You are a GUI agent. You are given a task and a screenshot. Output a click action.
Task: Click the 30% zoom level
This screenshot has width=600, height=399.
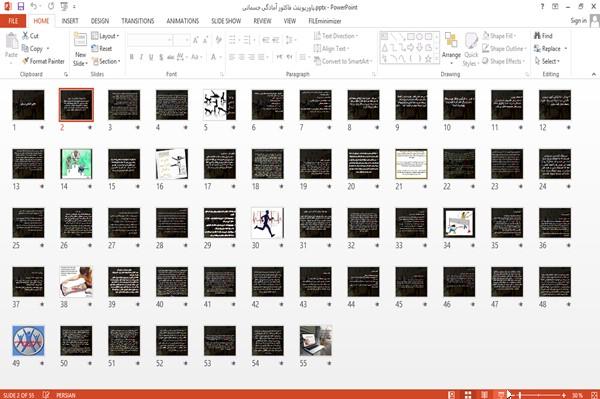click(x=577, y=395)
